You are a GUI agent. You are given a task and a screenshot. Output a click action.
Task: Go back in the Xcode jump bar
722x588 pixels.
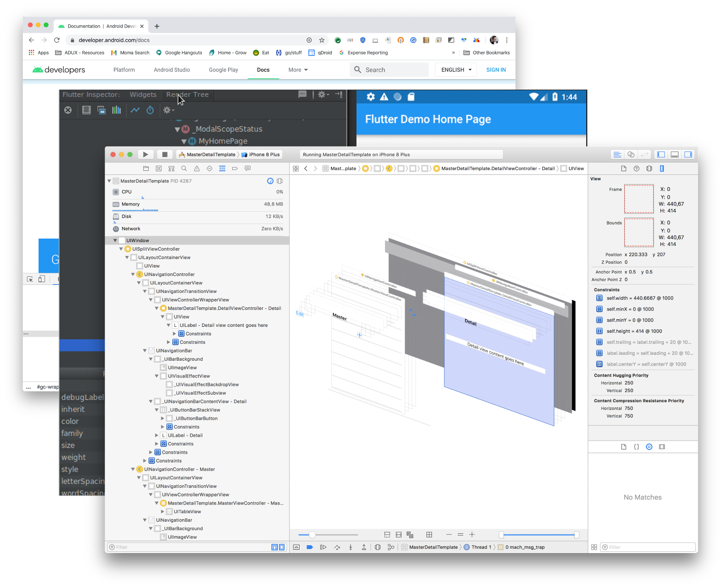click(x=306, y=168)
